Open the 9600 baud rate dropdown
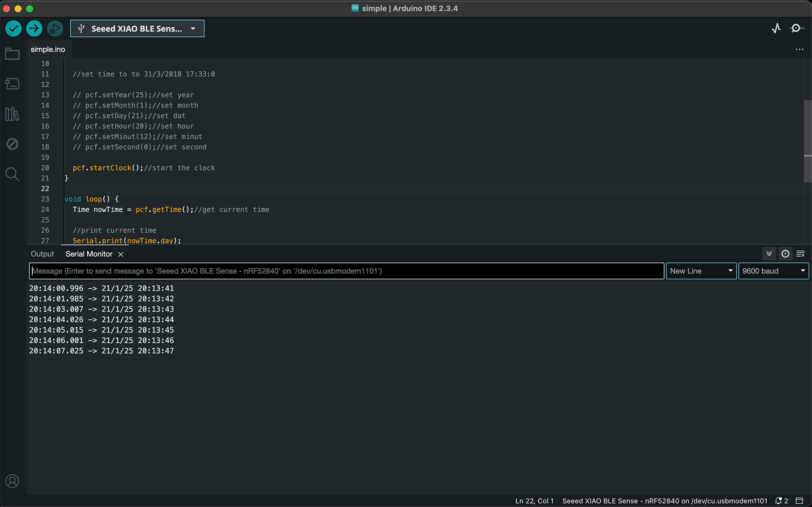Screen dimensions: 812x507 (773, 271)
